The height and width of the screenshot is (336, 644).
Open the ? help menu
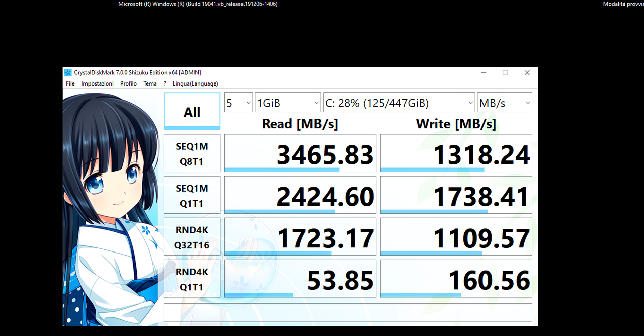165,83
